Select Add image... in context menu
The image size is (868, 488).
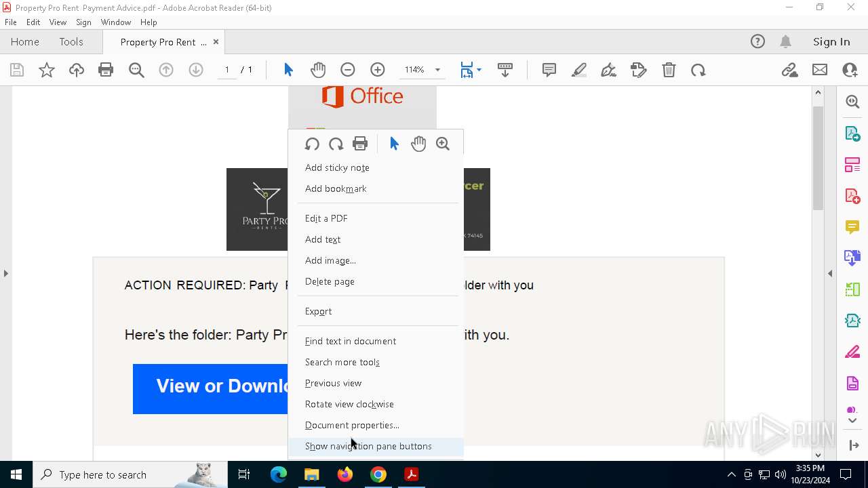[x=376, y=260]
